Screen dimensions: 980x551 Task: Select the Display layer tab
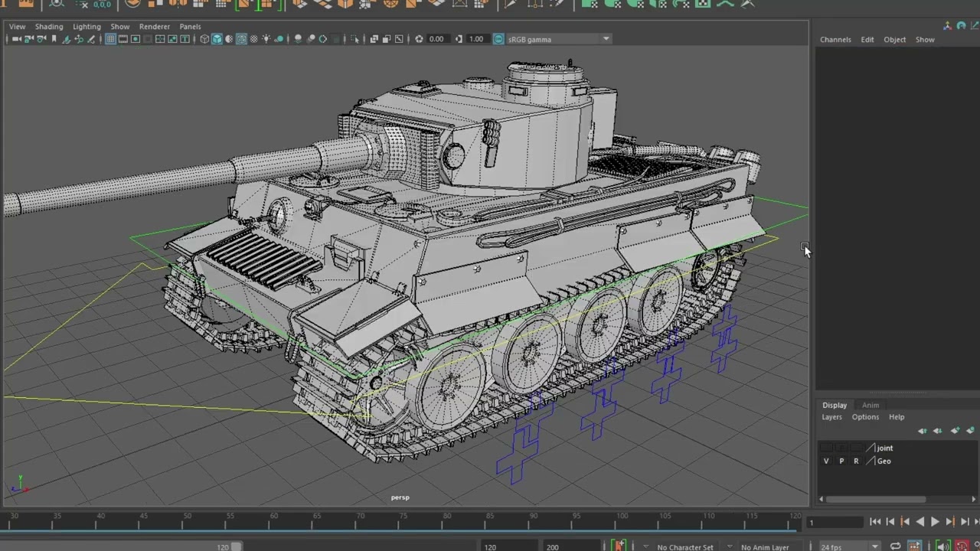[835, 406]
